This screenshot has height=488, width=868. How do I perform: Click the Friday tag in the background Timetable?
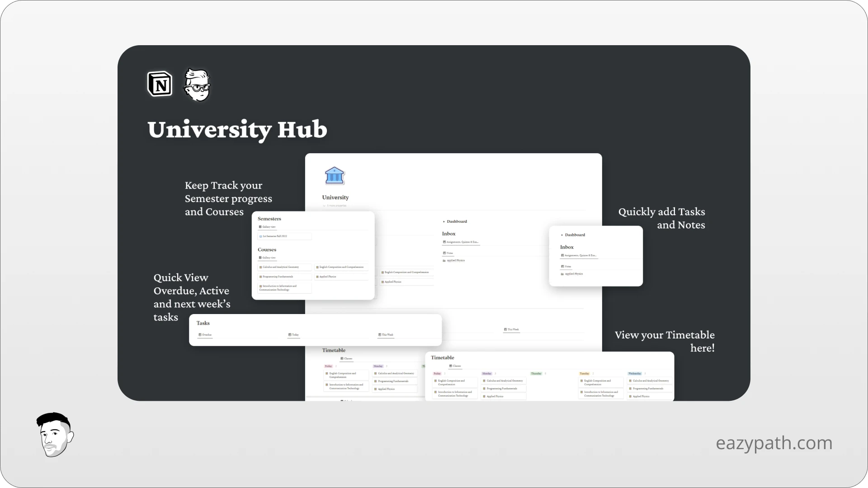pyautogui.click(x=329, y=366)
